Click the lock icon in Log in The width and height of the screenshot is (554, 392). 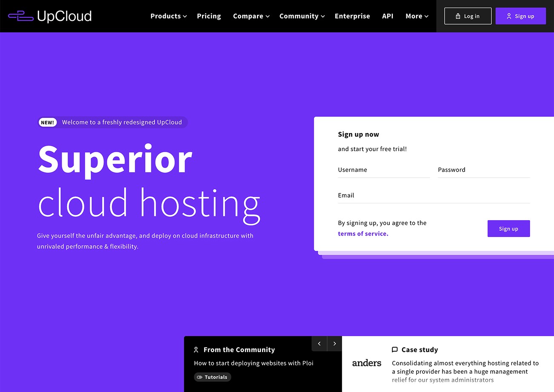(458, 16)
